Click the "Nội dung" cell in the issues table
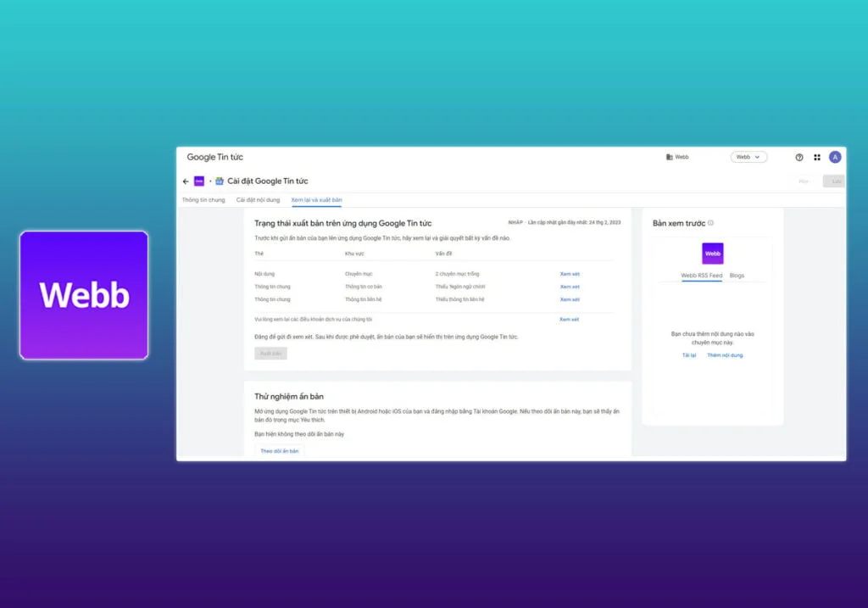 (x=264, y=274)
